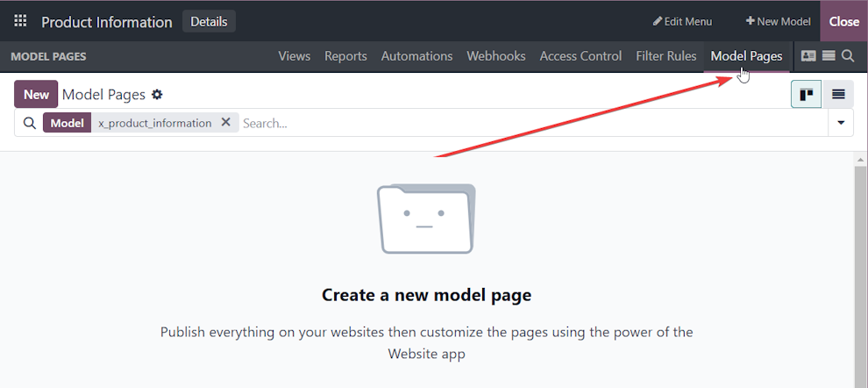Click into the Search input field
868x388 pixels.
coord(526,123)
